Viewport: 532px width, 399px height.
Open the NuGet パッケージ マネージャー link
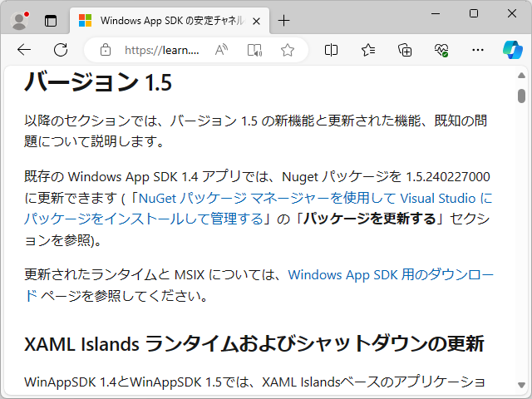[259, 209]
